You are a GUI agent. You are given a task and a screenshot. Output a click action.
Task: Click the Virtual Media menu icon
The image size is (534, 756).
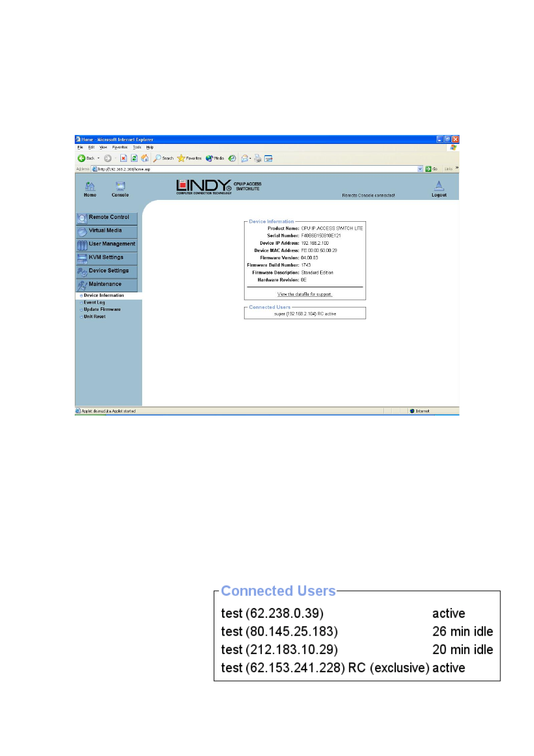tap(82, 231)
